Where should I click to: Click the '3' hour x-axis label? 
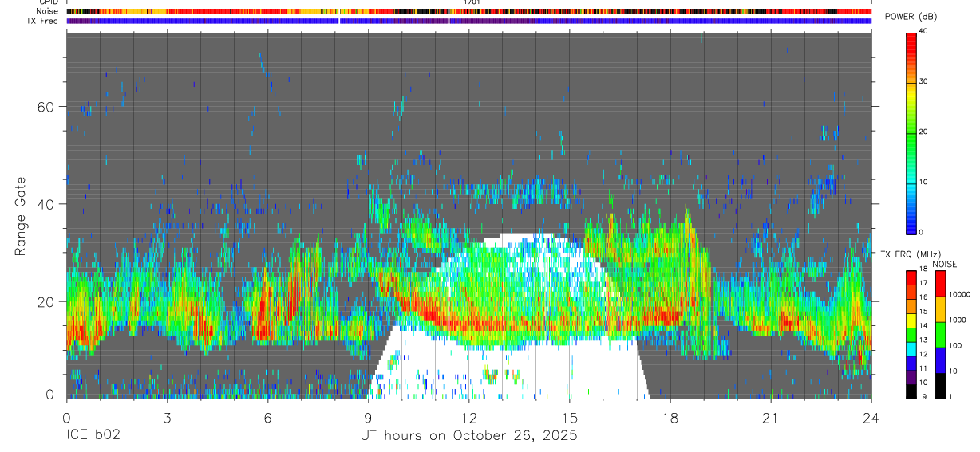[x=167, y=418]
